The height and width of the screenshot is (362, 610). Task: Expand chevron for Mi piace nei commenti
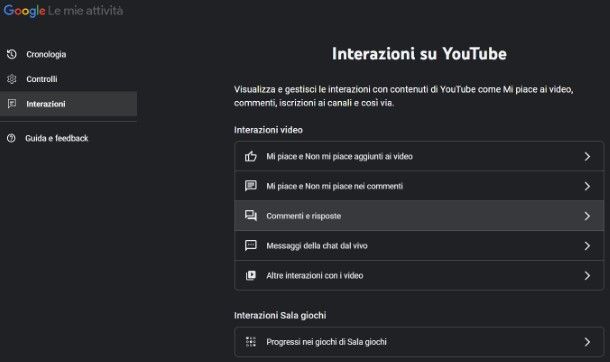coord(587,186)
